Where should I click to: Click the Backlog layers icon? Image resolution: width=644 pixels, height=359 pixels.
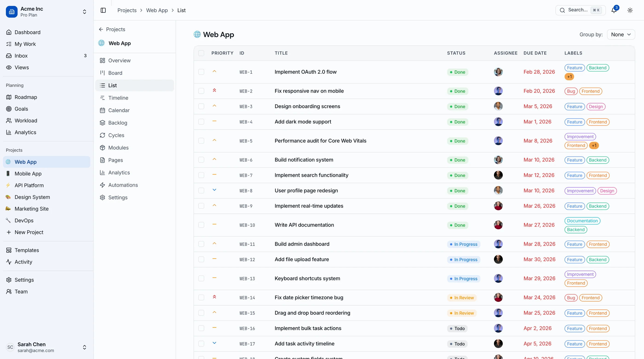[103, 123]
